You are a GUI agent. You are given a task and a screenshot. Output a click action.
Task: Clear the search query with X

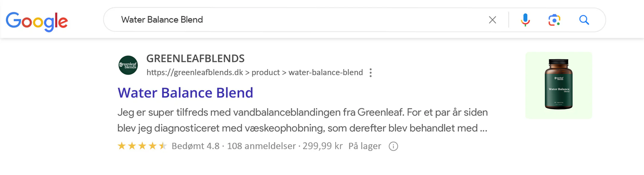492,20
